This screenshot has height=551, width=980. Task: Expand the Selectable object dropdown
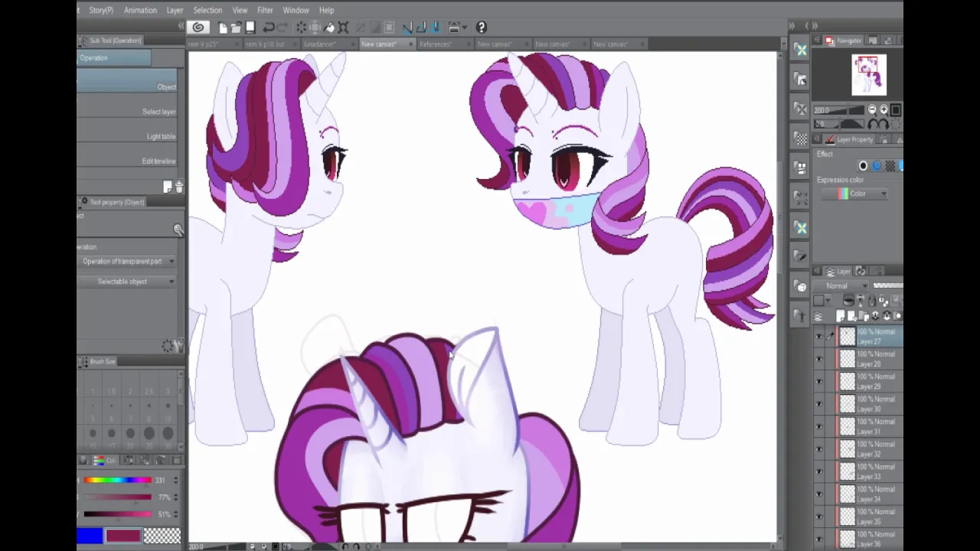[128, 282]
